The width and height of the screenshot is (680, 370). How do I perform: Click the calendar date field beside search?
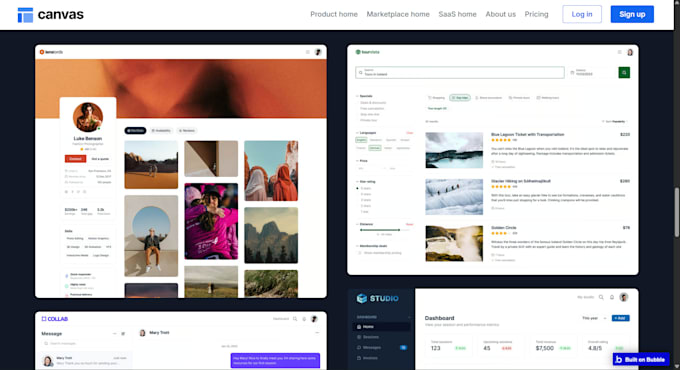pos(592,72)
